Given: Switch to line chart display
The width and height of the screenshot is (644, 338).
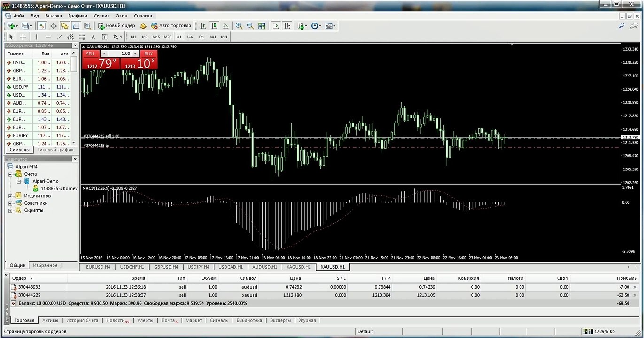Looking at the screenshot, I should coord(225,26).
